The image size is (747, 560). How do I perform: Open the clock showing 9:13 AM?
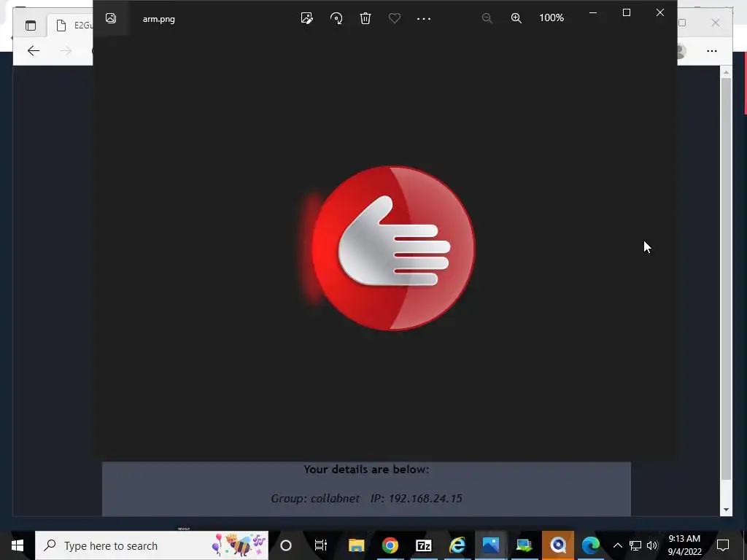click(x=684, y=545)
